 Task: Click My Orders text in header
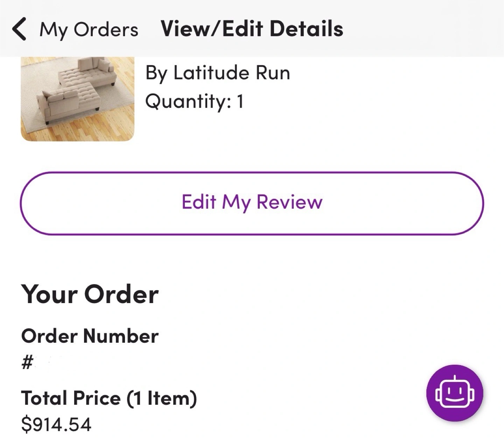tap(89, 29)
